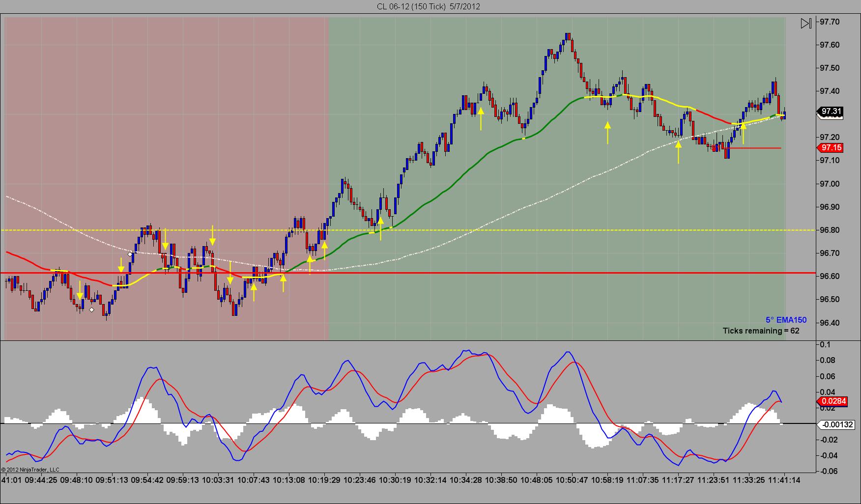Click the 10:23:46 time axis label

(360, 479)
